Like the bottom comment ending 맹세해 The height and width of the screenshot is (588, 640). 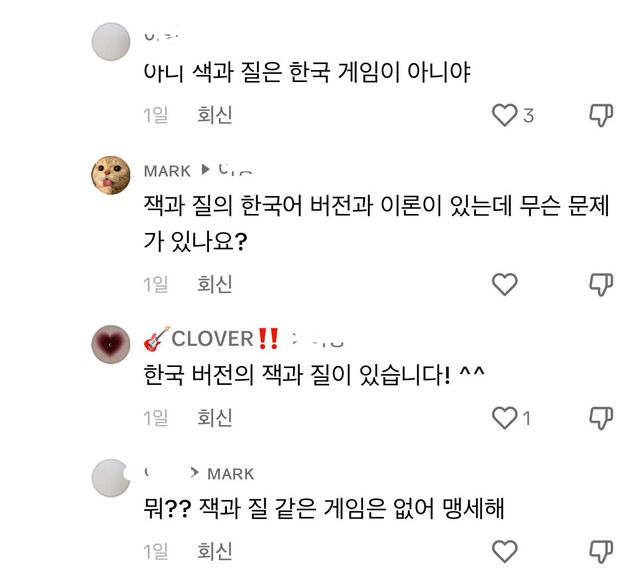(x=505, y=550)
